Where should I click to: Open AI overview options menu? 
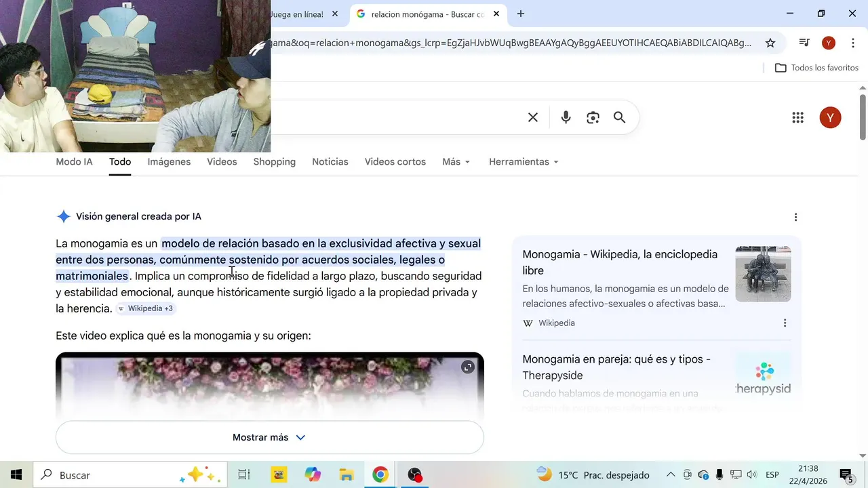[x=795, y=217]
